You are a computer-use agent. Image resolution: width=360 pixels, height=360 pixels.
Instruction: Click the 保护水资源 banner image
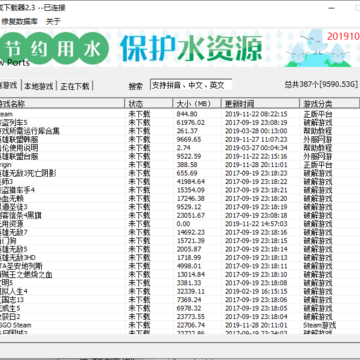(x=191, y=48)
